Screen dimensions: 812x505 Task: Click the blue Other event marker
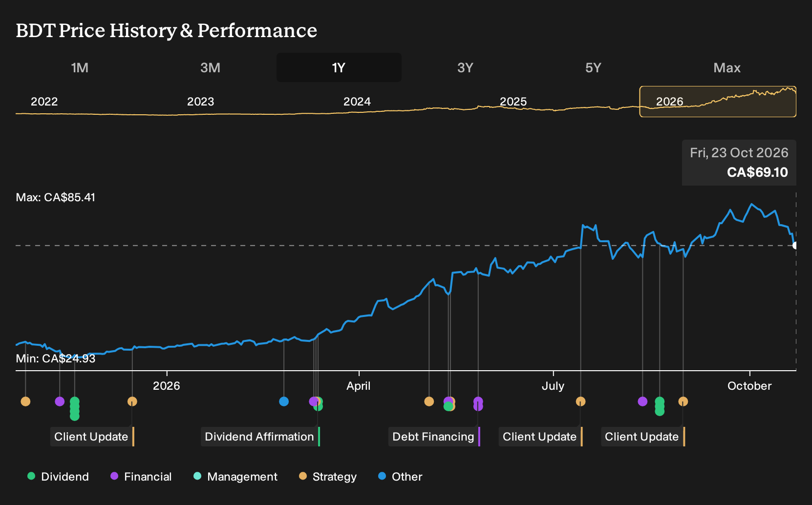[284, 401]
